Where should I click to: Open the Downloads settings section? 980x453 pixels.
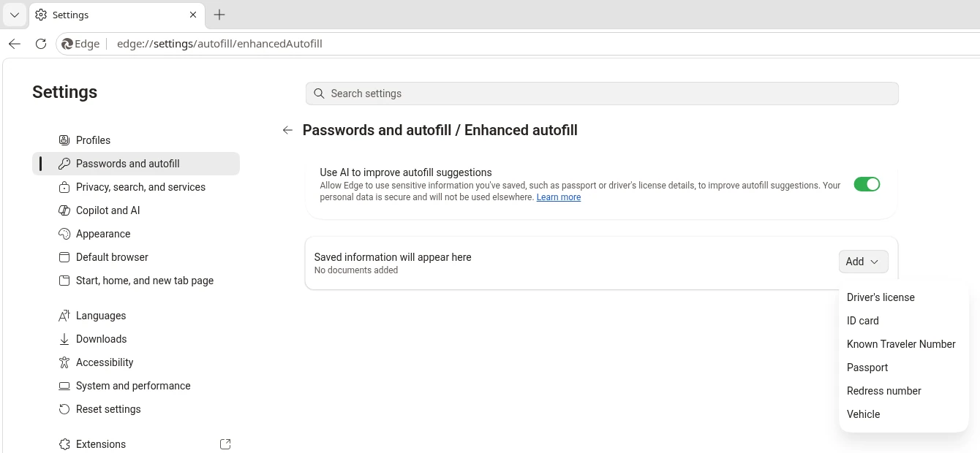(x=136, y=339)
